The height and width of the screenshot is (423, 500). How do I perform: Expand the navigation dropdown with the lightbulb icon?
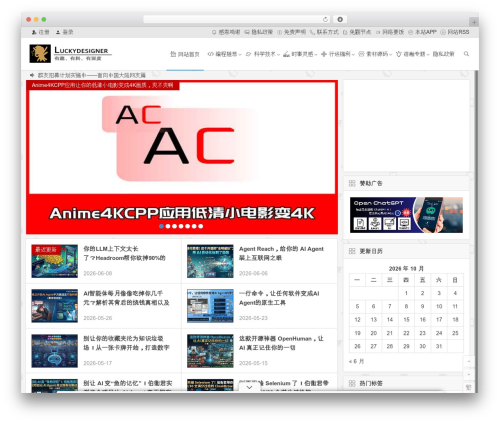point(413,54)
